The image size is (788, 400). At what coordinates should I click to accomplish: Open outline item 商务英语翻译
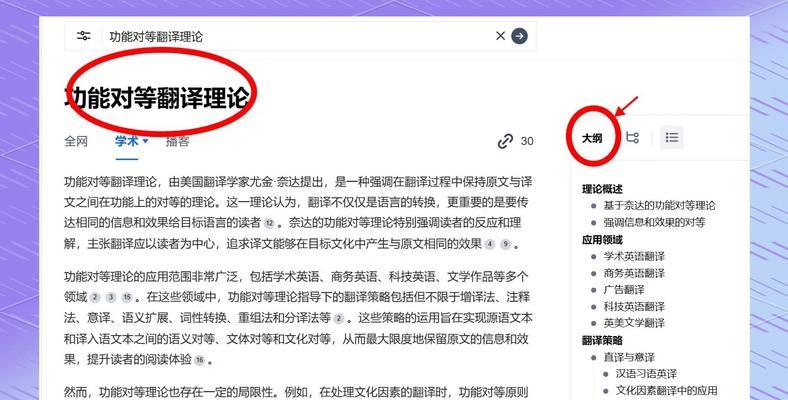pyautogui.click(x=634, y=273)
